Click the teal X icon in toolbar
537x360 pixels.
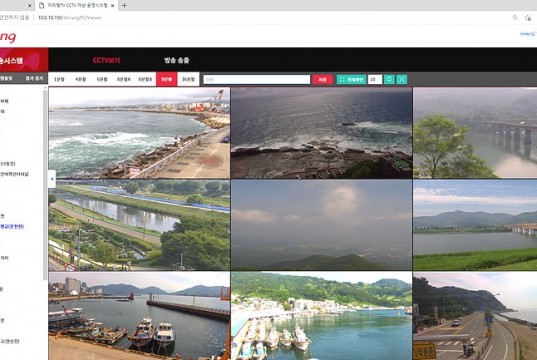(x=402, y=79)
